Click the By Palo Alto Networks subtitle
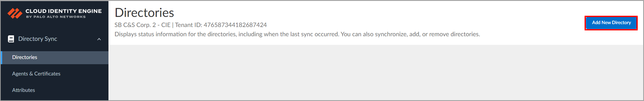644x101 pixels. 56,17
